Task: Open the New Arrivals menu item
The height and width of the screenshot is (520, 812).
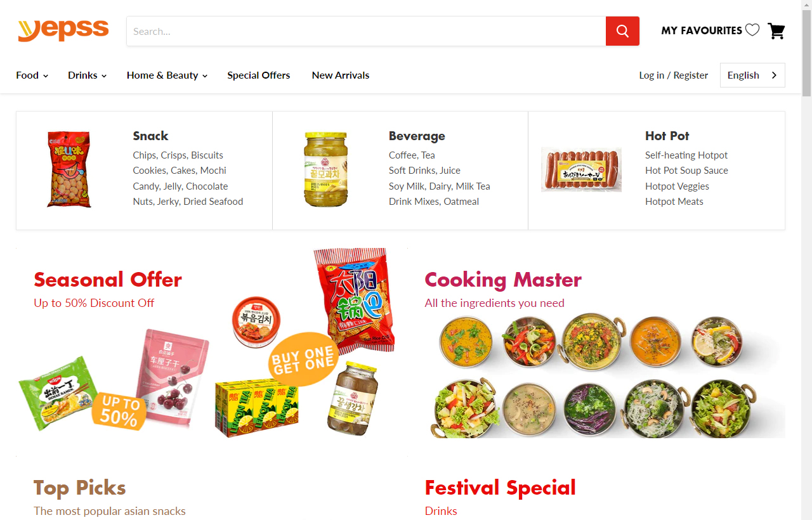Action: 341,75
